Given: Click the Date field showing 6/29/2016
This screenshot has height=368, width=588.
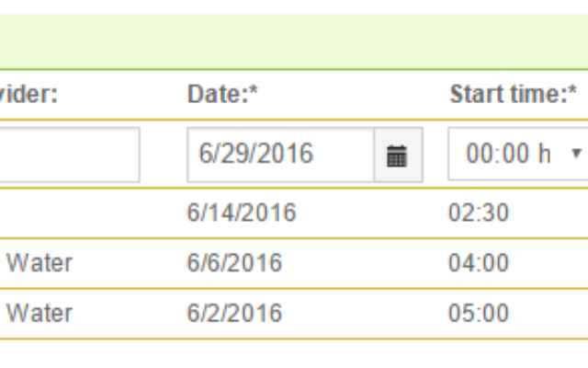Looking at the screenshot, I should (280, 155).
